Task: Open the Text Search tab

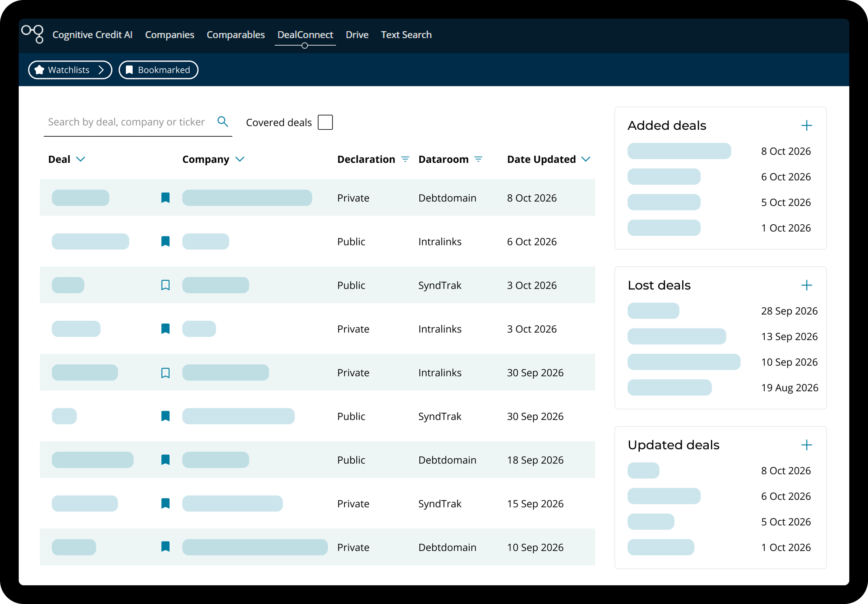Action: (406, 35)
